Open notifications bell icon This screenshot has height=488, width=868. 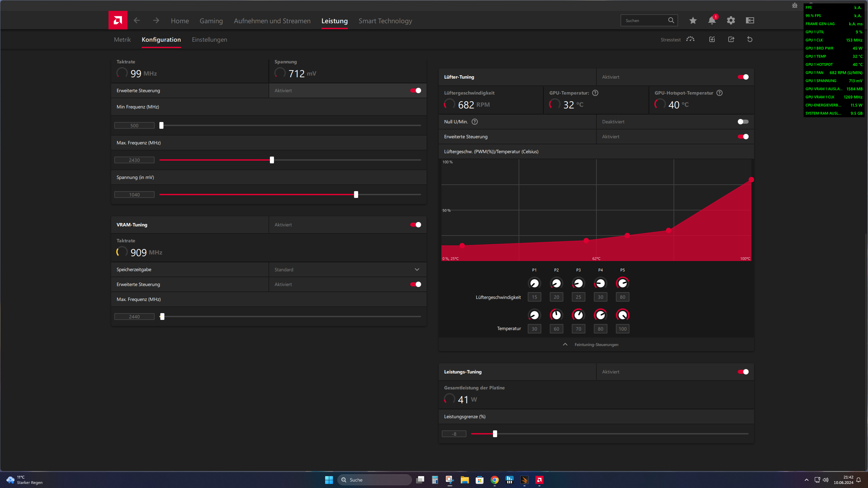click(712, 20)
